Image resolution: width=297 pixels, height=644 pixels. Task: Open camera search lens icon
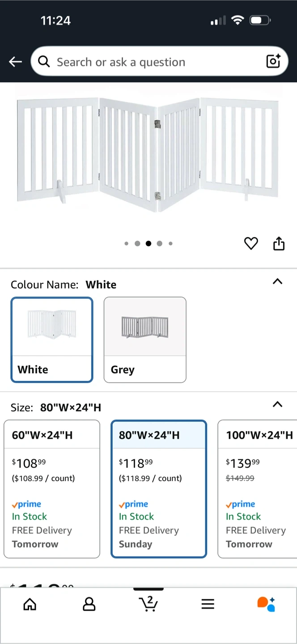273,61
